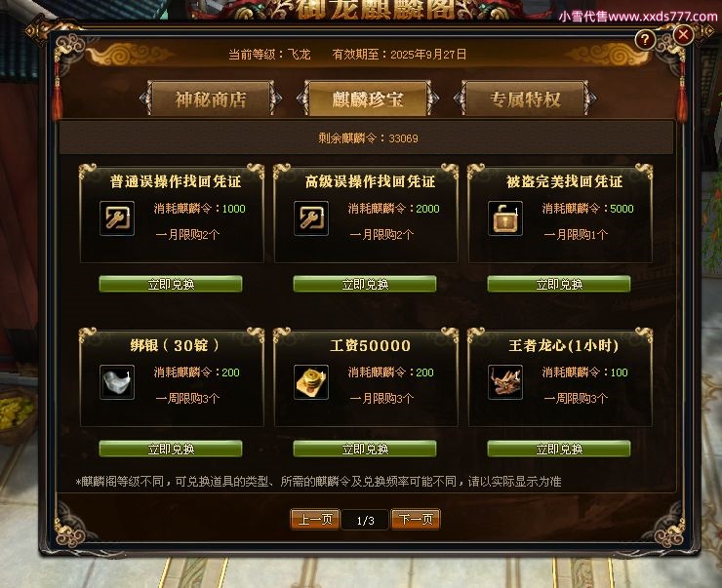This screenshot has width=722, height=588.
Task: Select the 被盗完美找回凭证 padlock icon
Action: (505, 218)
